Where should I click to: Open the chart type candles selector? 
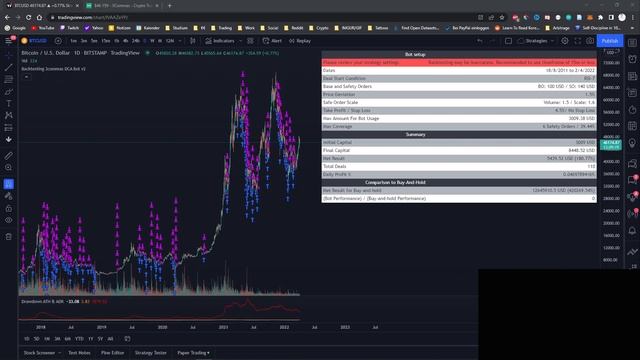click(193, 41)
